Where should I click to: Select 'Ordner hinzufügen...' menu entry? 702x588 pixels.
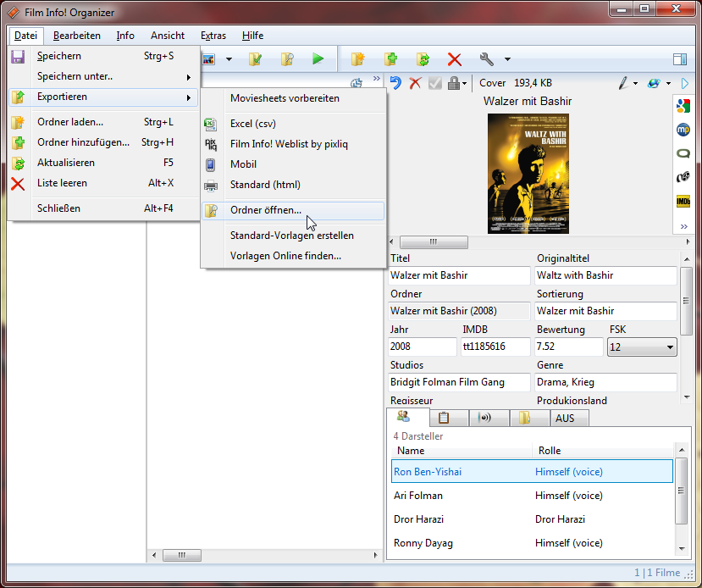coord(103,142)
